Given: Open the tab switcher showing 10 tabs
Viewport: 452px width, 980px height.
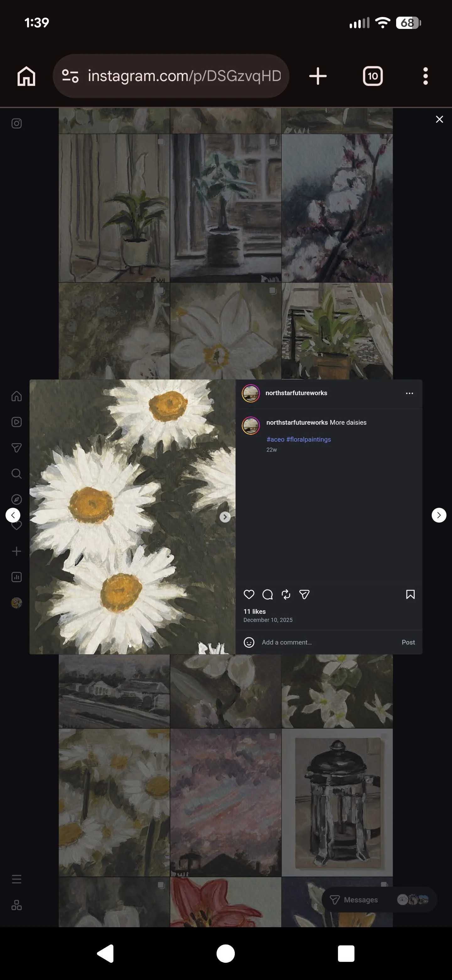Looking at the screenshot, I should coord(373,76).
